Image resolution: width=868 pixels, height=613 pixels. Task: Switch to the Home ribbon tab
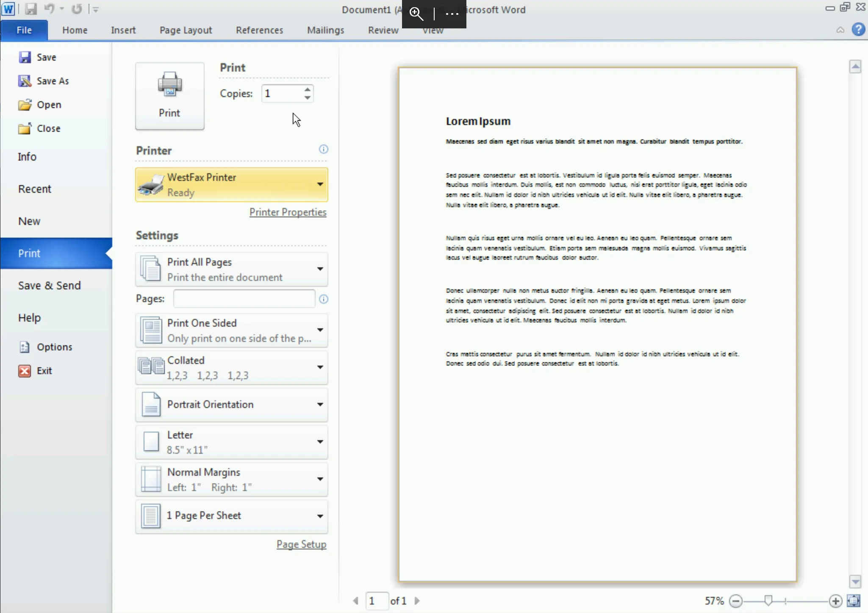point(74,30)
